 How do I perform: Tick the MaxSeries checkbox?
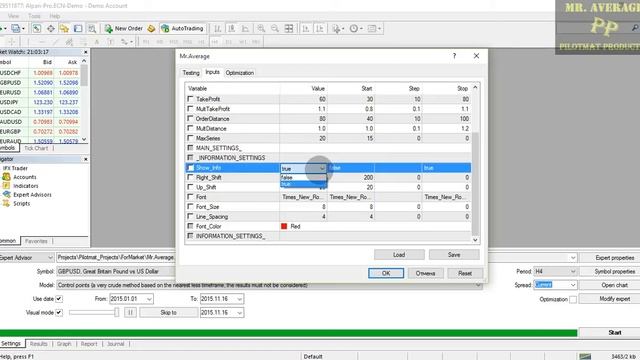(x=190, y=138)
